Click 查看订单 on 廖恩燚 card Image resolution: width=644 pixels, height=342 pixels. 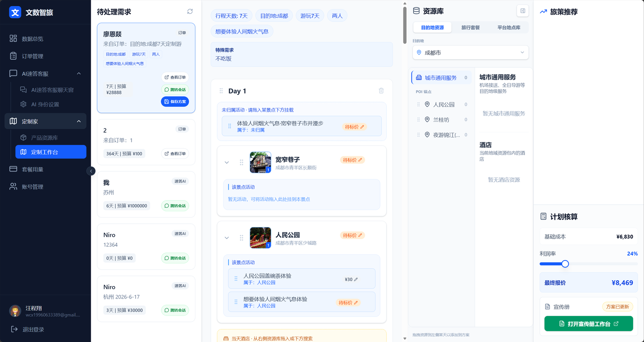pyautogui.click(x=175, y=77)
